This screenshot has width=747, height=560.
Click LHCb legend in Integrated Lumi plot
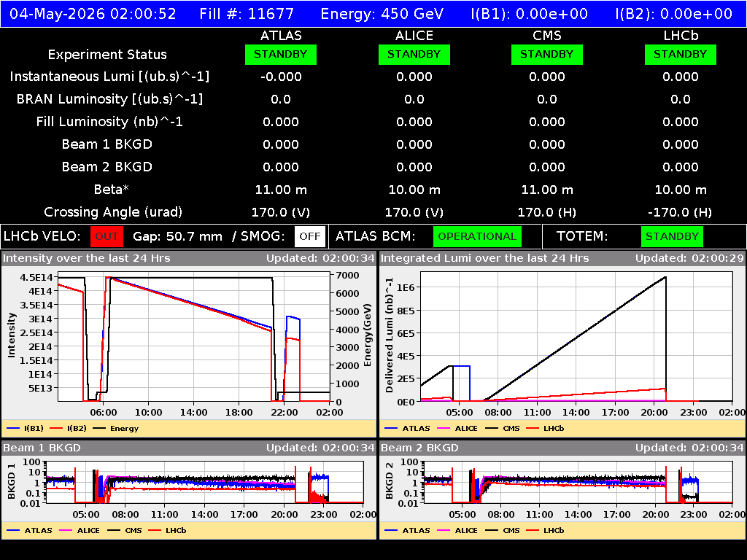tap(546, 428)
